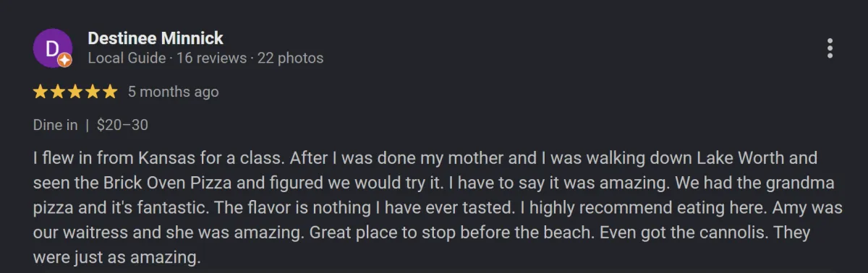Click the orange Local Guide badge on avatar
This screenshot has width=868, height=273.
pyautogui.click(x=64, y=61)
